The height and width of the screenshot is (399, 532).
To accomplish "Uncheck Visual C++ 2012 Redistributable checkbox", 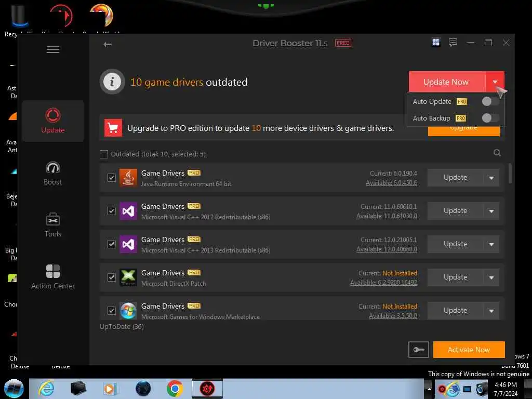I will (112, 211).
